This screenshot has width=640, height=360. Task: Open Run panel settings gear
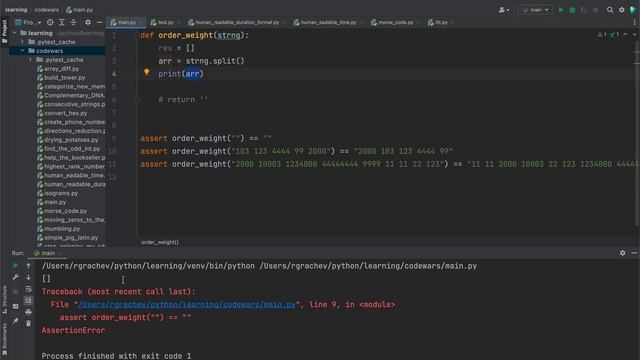(x=622, y=253)
